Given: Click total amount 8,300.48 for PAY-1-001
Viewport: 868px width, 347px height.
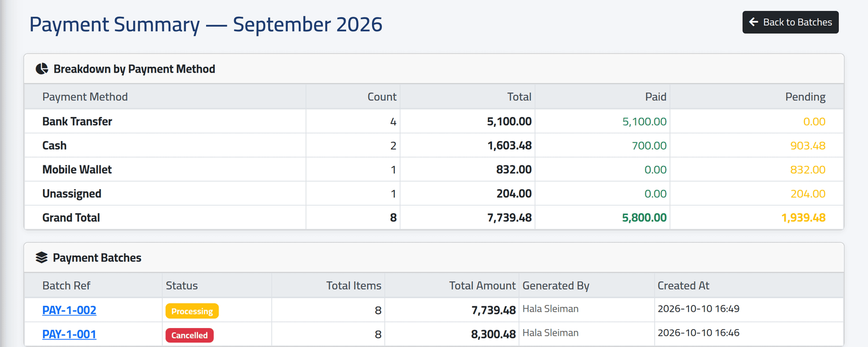Looking at the screenshot, I should [493, 334].
